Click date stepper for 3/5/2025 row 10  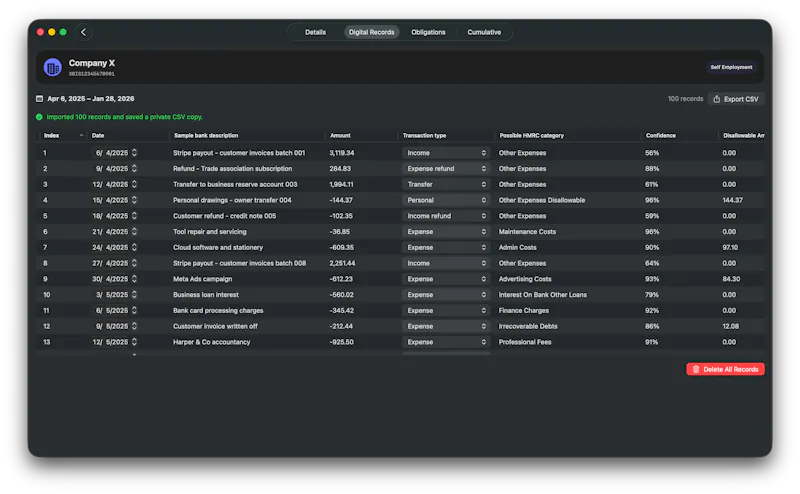tap(134, 295)
